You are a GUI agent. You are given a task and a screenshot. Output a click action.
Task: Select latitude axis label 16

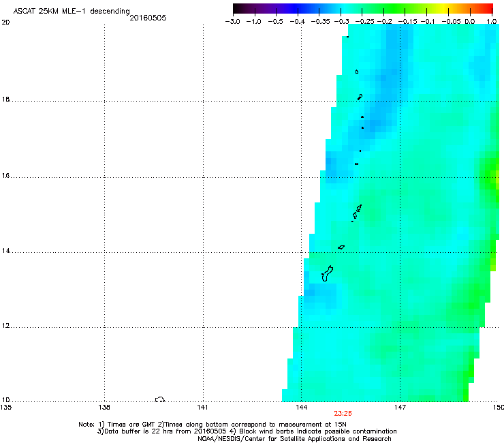(5, 176)
